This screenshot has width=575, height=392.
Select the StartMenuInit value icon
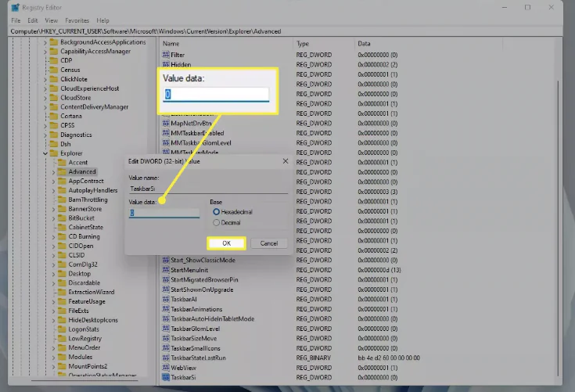[x=166, y=270]
